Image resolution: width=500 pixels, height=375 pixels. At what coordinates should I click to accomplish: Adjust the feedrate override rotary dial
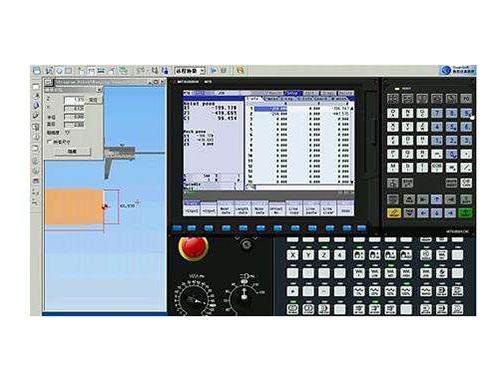pos(194,300)
